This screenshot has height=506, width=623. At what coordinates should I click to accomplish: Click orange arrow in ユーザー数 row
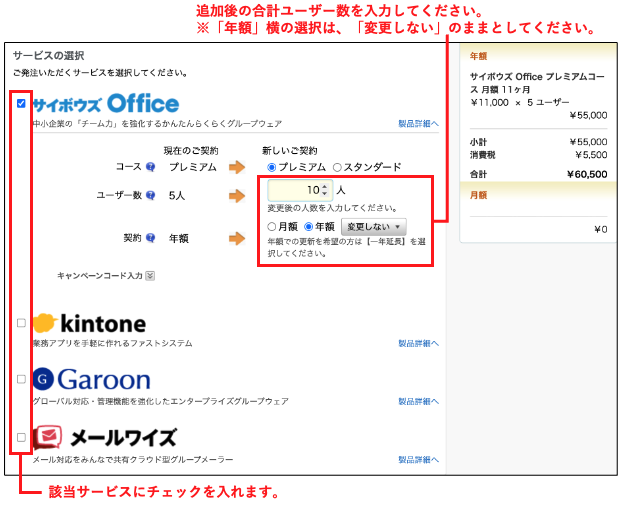click(236, 195)
